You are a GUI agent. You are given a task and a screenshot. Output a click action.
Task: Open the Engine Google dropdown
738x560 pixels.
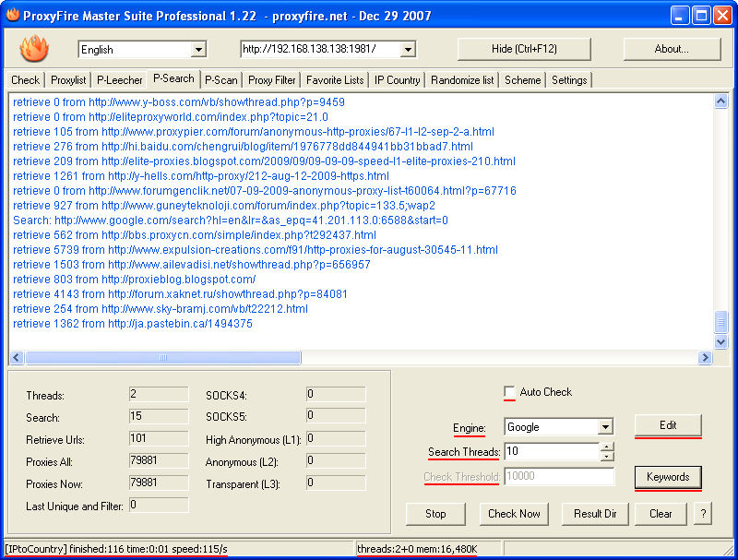pos(605,427)
